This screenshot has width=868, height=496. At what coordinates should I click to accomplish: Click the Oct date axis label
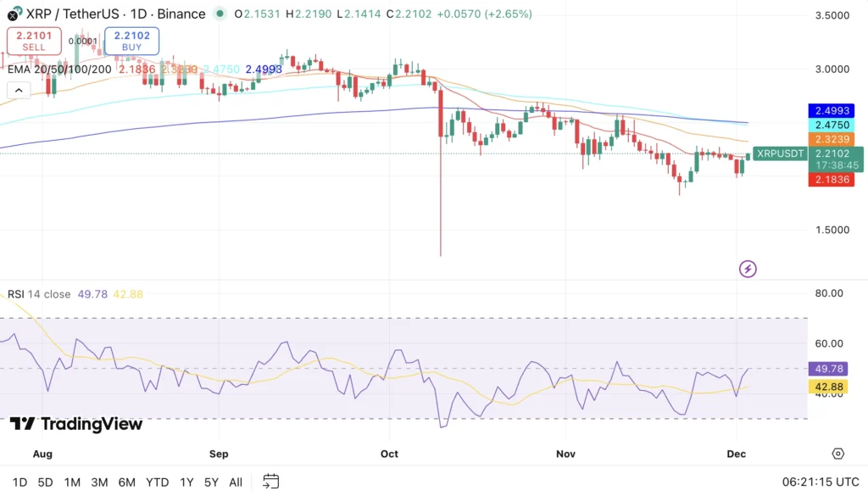389,454
